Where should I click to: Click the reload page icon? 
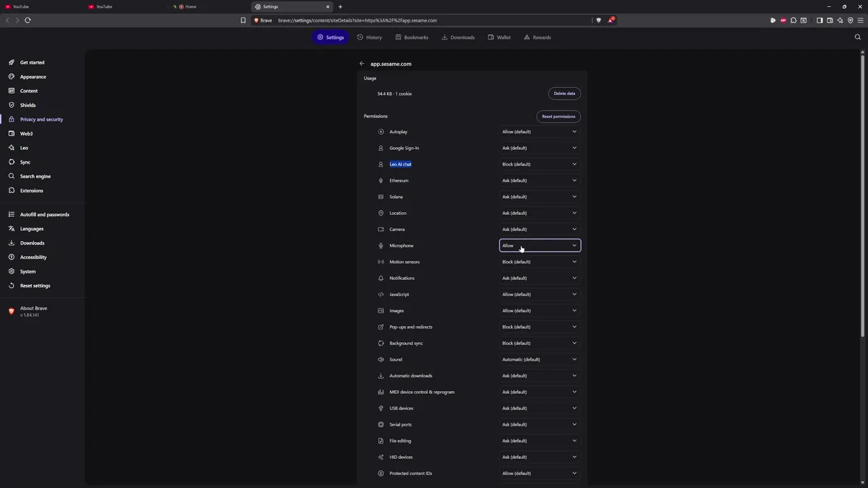[28, 20]
